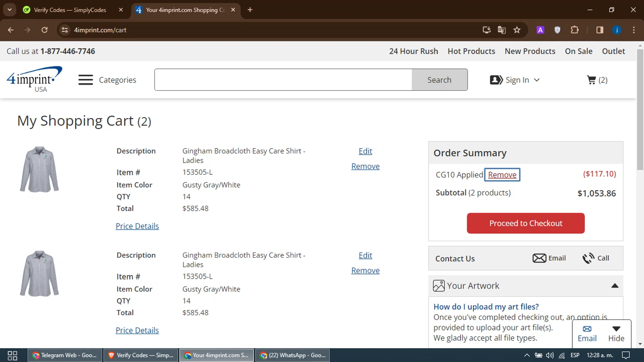Screen dimensions: 644x362
Task: Open the browser extensions puzzle icon
Action: pyautogui.click(x=574, y=30)
